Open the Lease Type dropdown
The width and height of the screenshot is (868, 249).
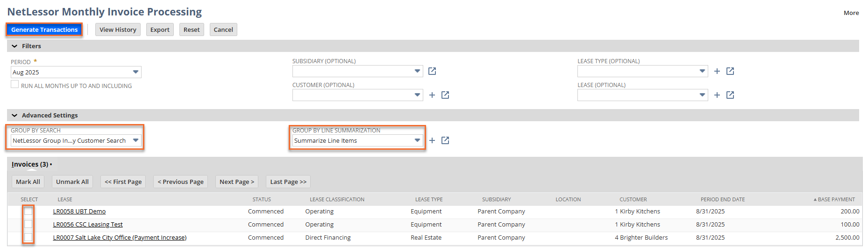(643, 71)
